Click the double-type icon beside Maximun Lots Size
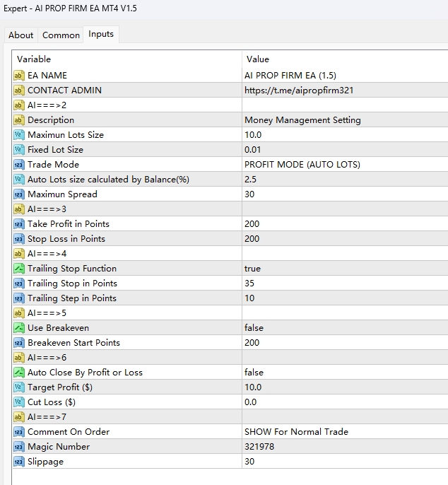The width and height of the screenshot is (448, 485). click(x=19, y=135)
